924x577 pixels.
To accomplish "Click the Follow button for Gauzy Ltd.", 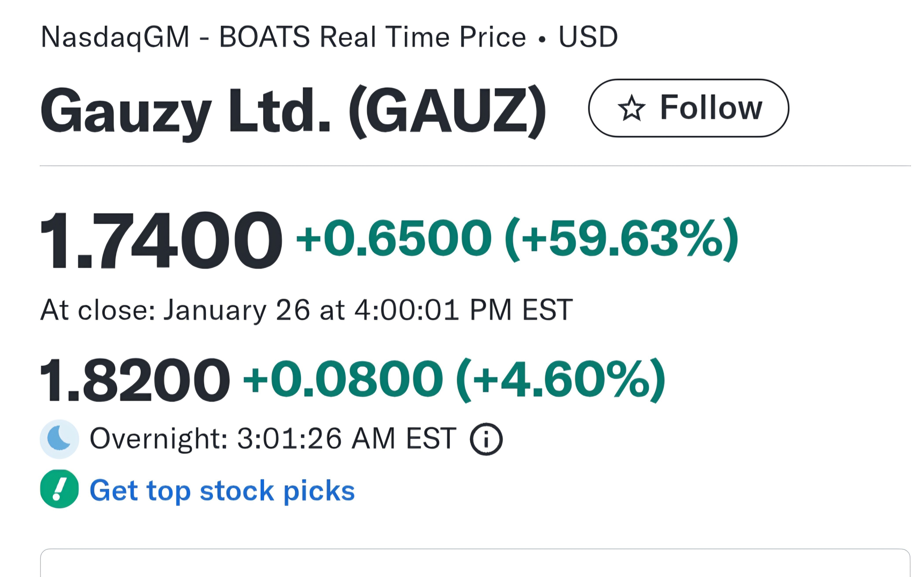I will [688, 108].
